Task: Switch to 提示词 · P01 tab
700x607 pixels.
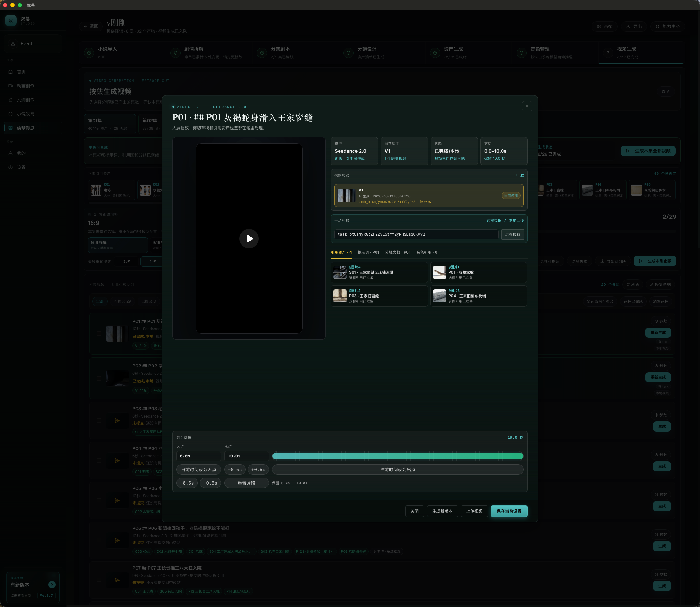Action: tap(368, 252)
